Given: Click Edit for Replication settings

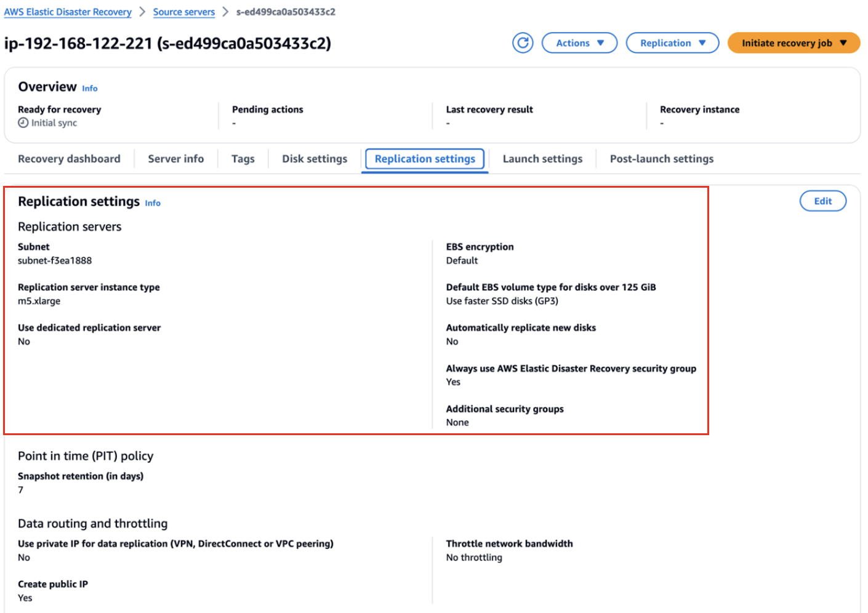Looking at the screenshot, I should pyautogui.click(x=822, y=201).
